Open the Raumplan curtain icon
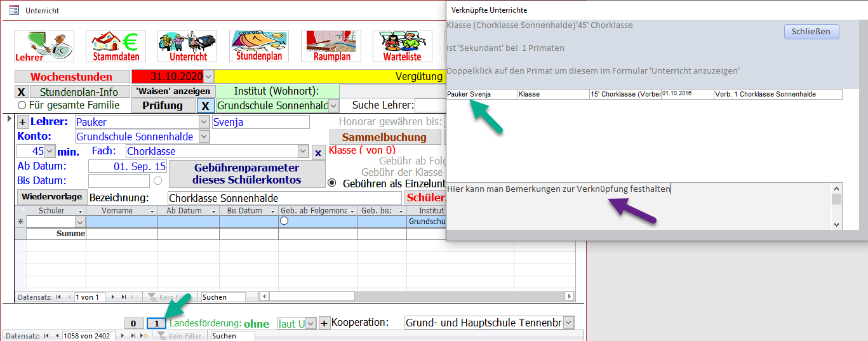Viewport: 868px width, 341px height. coord(331,46)
